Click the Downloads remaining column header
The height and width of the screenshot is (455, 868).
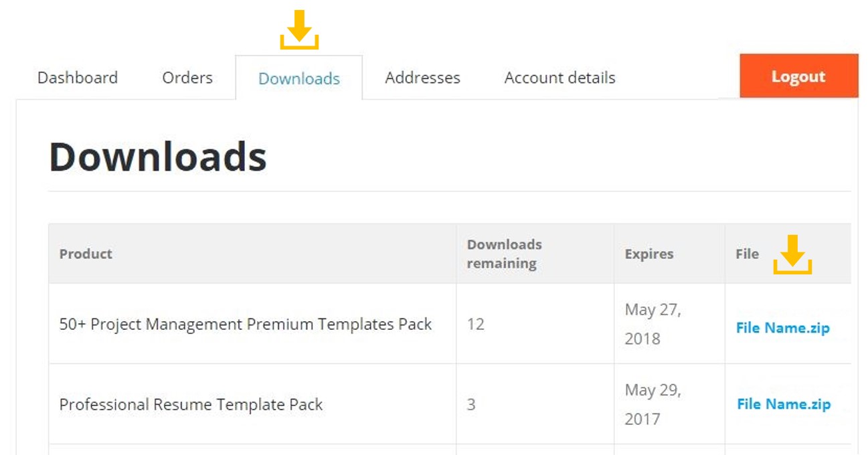click(x=504, y=254)
